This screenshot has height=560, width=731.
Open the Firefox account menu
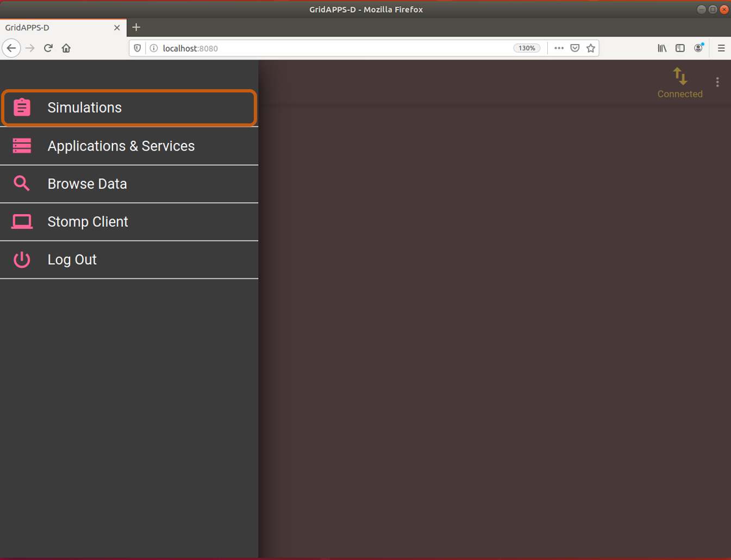point(698,48)
